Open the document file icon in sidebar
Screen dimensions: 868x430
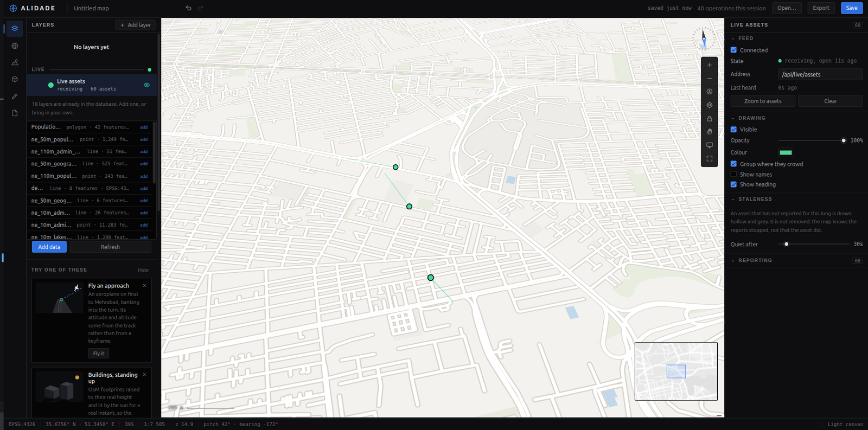coord(15,113)
